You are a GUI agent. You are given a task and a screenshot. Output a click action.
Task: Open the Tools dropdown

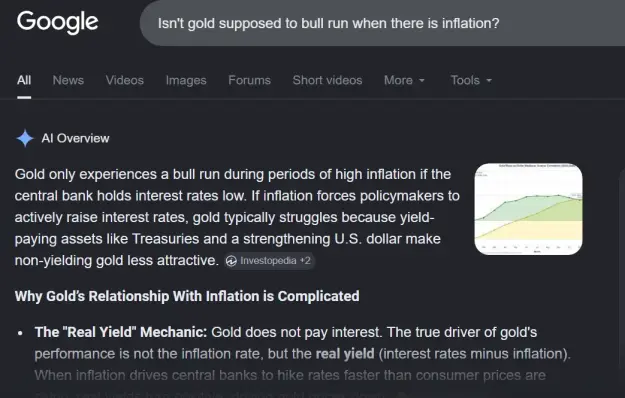pyautogui.click(x=471, y=80)
